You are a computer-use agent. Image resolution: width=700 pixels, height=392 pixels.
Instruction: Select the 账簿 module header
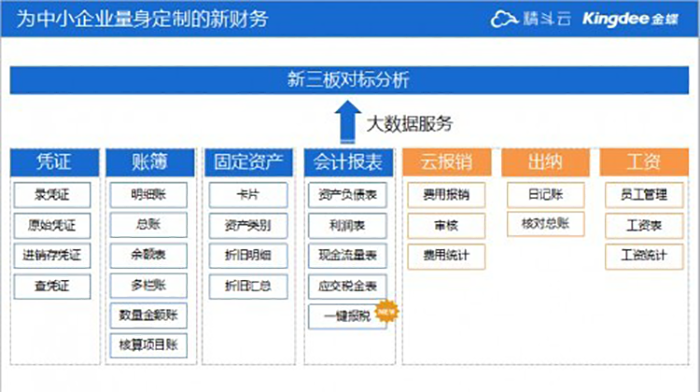click(x=150, y=162)
